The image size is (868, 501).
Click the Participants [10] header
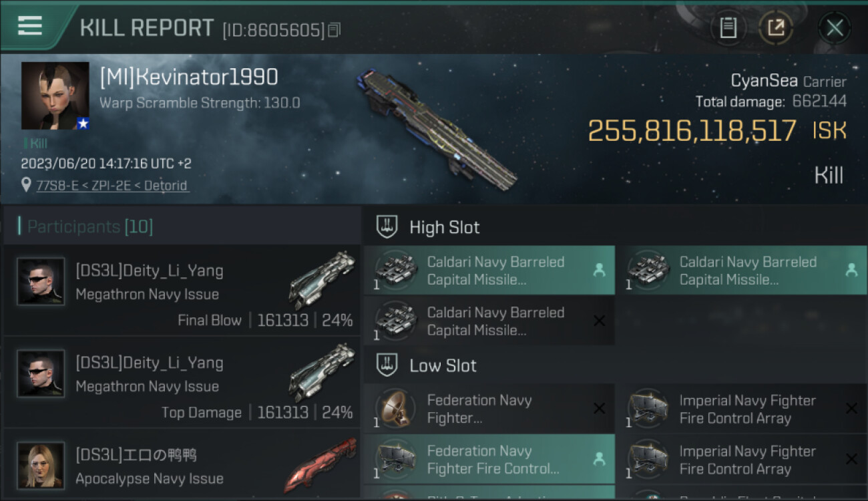point(90,226)
